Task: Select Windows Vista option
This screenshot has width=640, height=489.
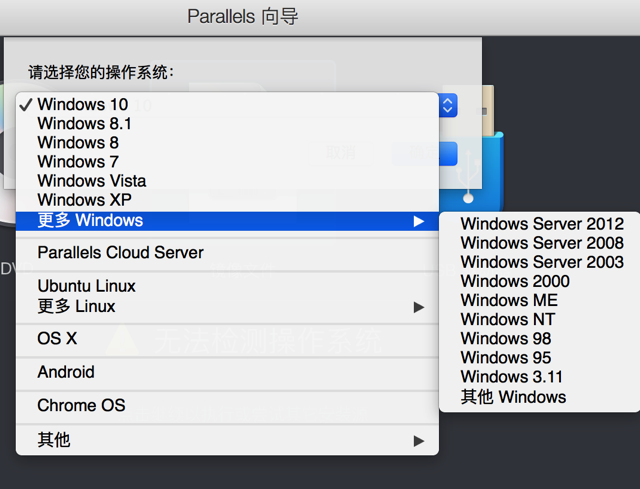Action: tap(92, 181)
